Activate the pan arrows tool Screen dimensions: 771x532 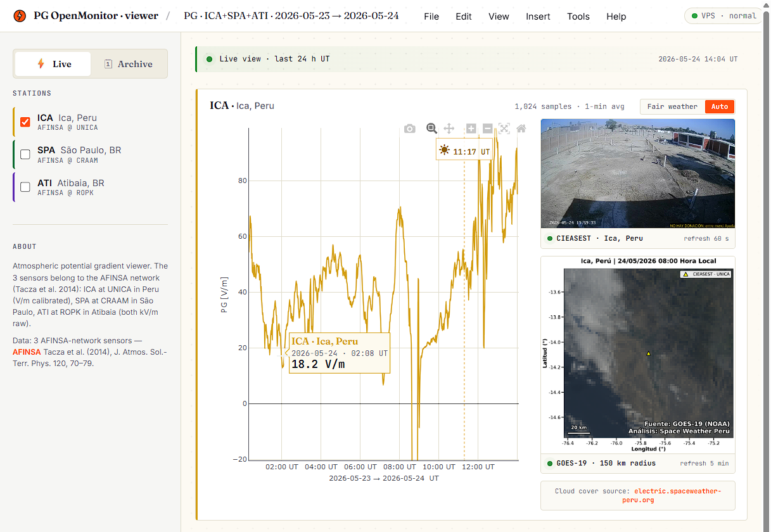[449, 129]
